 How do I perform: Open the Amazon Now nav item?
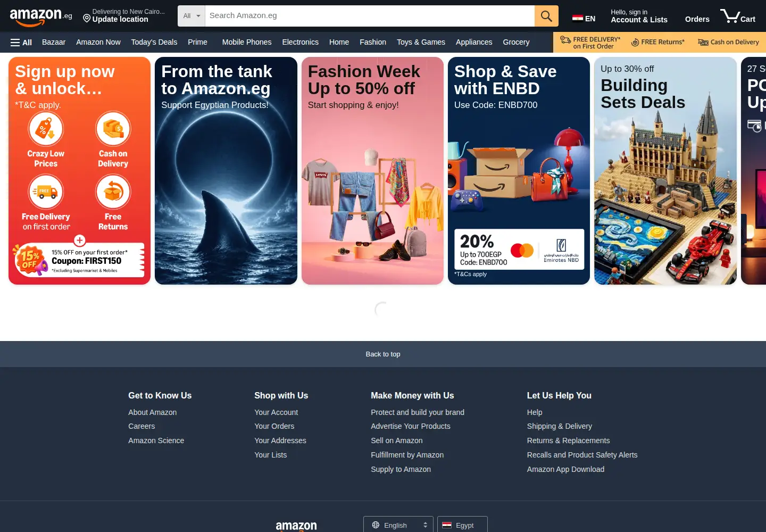(98, 42)
